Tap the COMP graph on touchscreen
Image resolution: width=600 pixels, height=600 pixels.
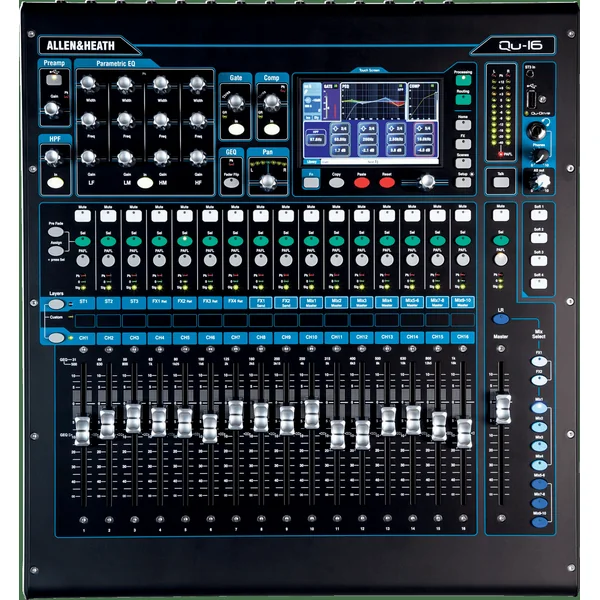coord(422,101)
